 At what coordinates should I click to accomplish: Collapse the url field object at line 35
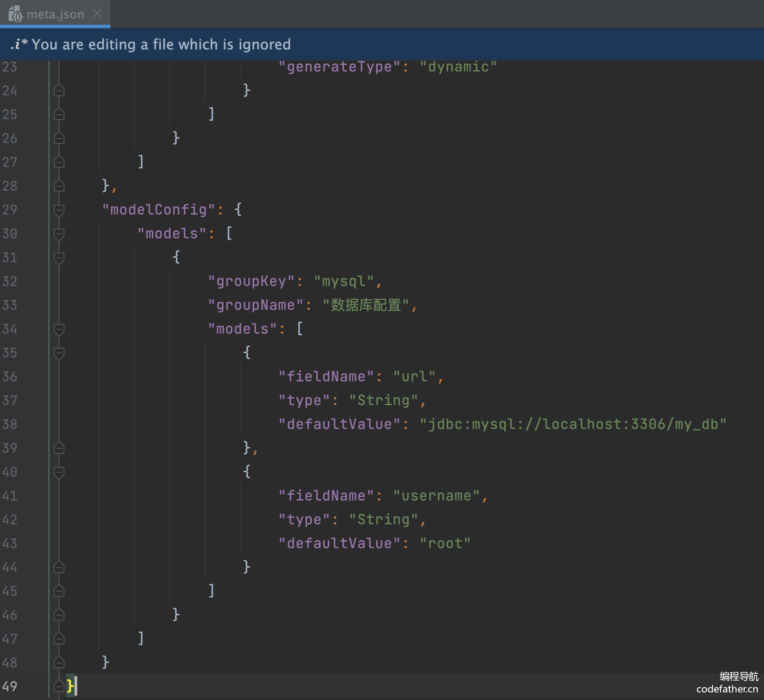click(x=59, y=353)
